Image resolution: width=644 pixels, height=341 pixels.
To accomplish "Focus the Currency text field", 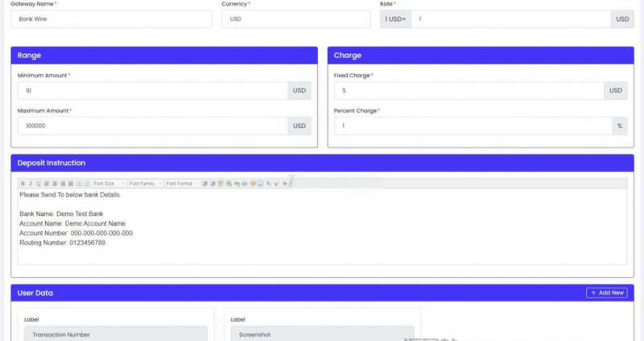I will click(295, 19).
